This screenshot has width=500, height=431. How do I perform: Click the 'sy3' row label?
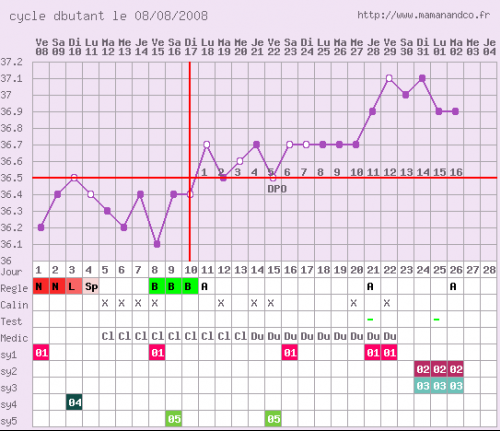[x=9, y=388]
